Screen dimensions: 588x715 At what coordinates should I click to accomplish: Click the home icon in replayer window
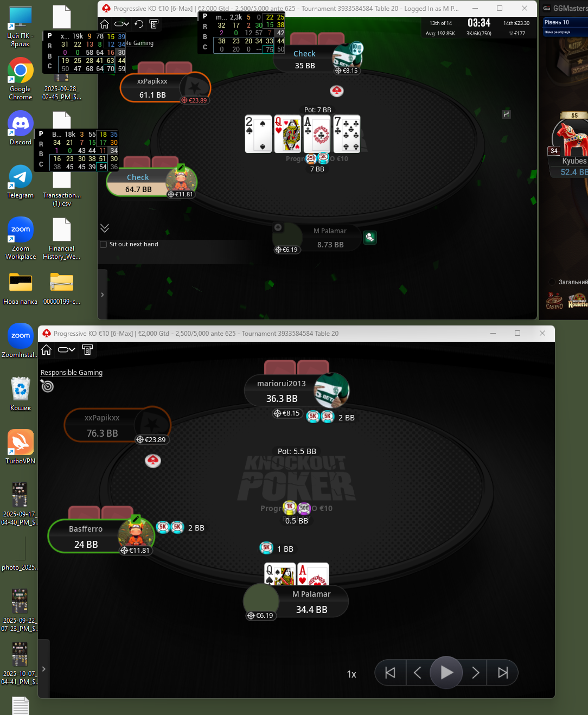pos(47,350)
